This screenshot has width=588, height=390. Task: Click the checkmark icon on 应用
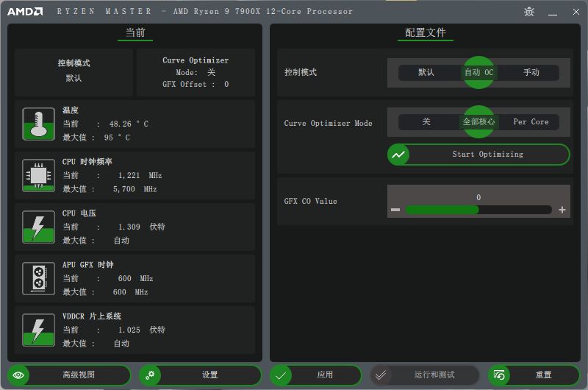tap(281, 375)
